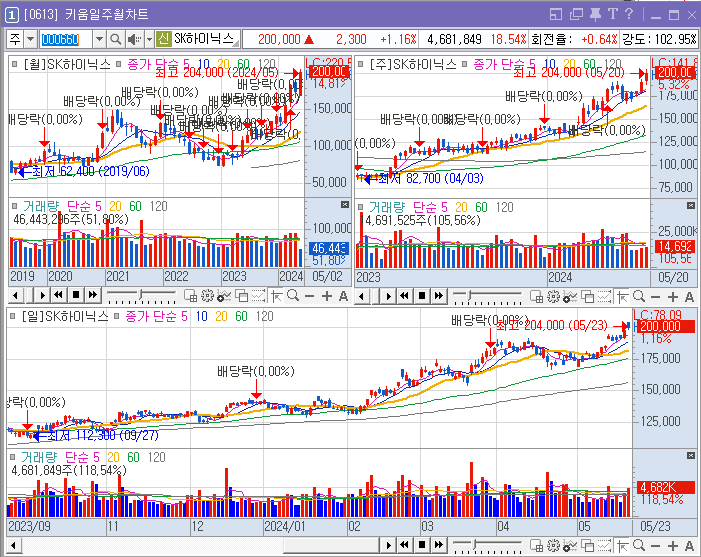
Task: Click dotted-line chart icon in weekly toolbar
Action: point(604,296)
